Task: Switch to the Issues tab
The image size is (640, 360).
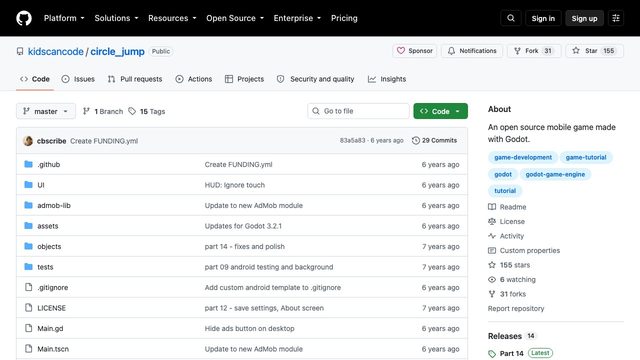Action: tap(78, 79)
